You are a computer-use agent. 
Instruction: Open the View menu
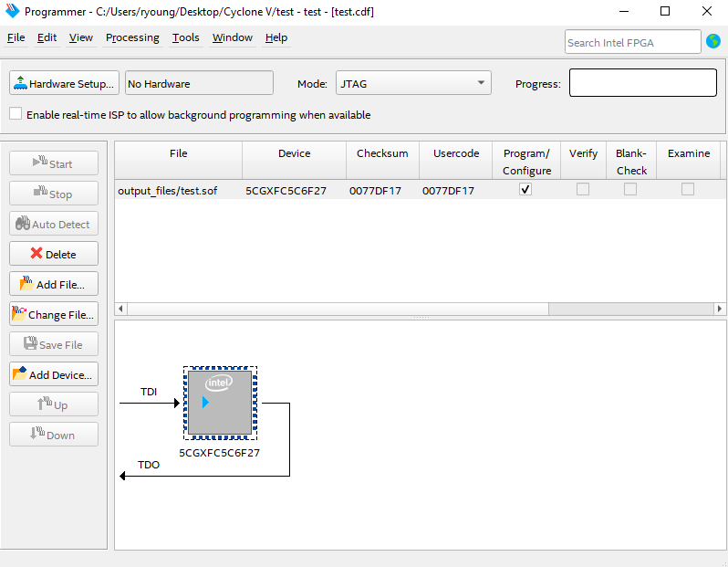coord(81,37)
